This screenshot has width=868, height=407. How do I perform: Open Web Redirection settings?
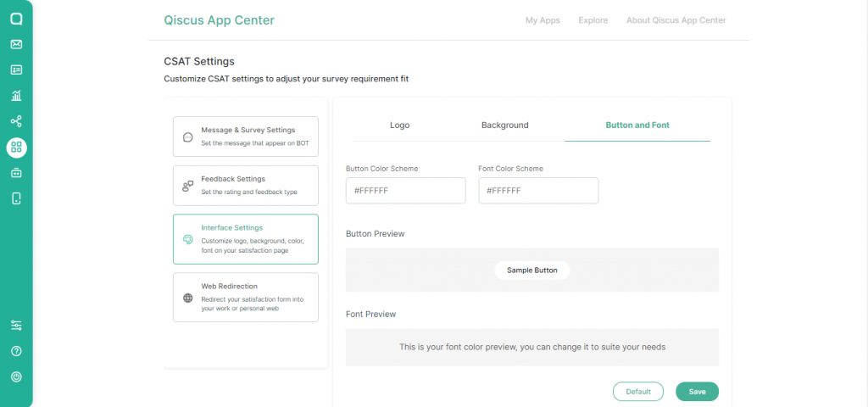point(246,297)
